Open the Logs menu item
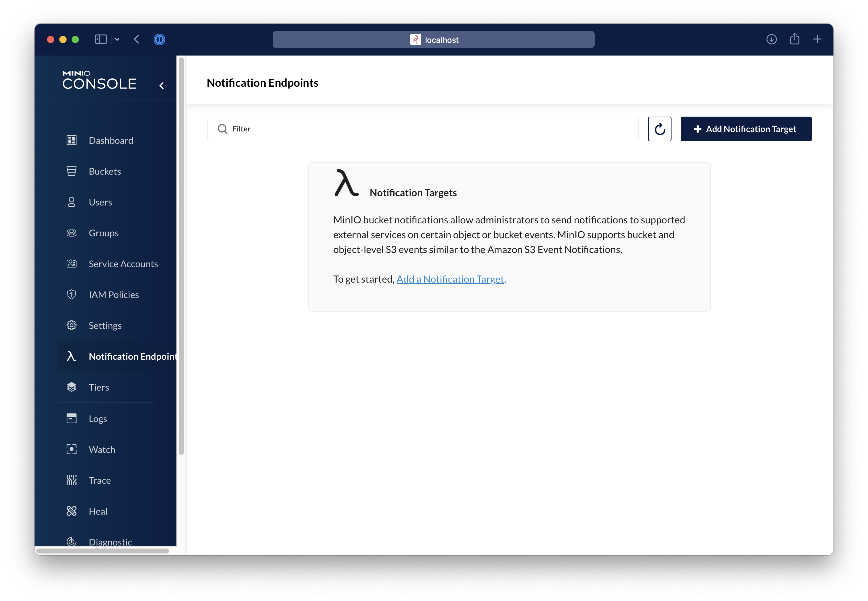The width and height of the screenshot is (868, 601). [98, 419]
